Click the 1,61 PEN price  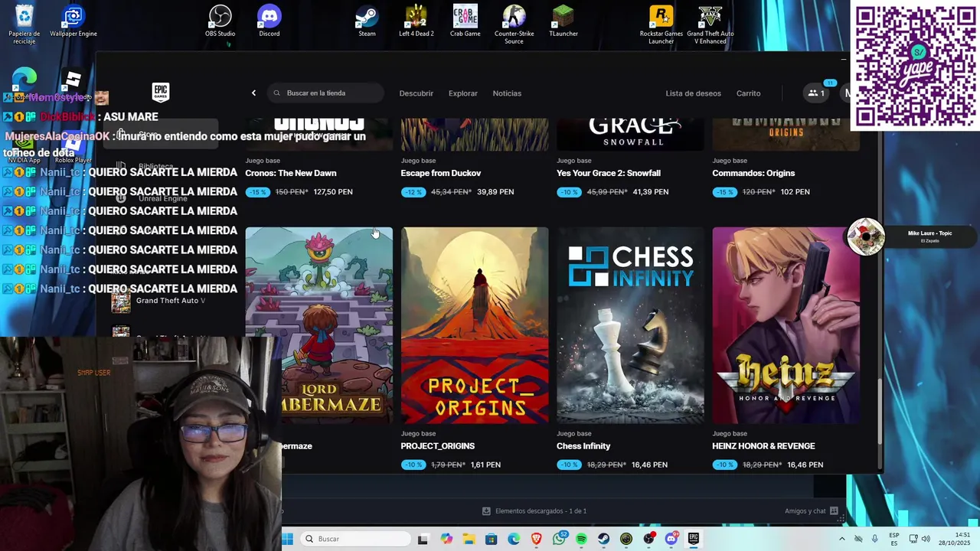(485, 465)
